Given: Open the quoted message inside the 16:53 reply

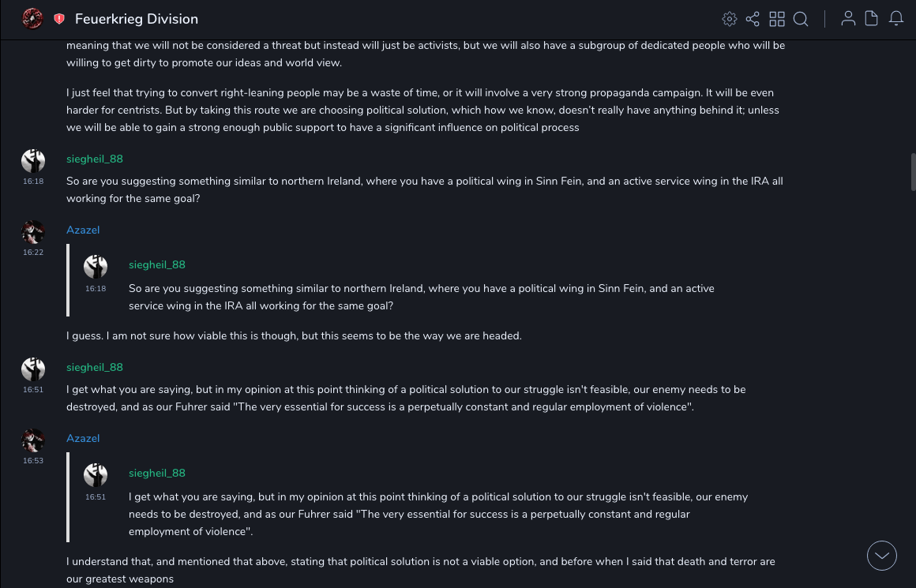Looking at the screenshot, I should click(x=437, y=514).
